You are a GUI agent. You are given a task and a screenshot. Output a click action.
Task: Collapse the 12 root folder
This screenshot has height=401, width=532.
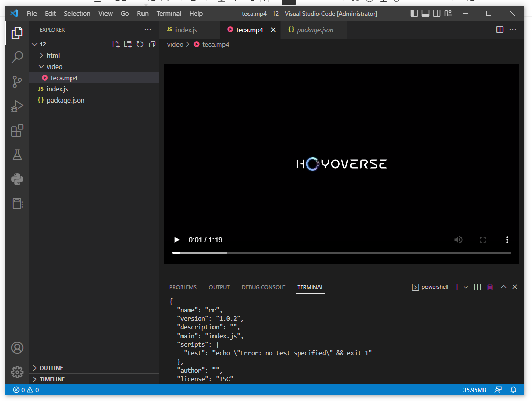(x=34, y=44)
